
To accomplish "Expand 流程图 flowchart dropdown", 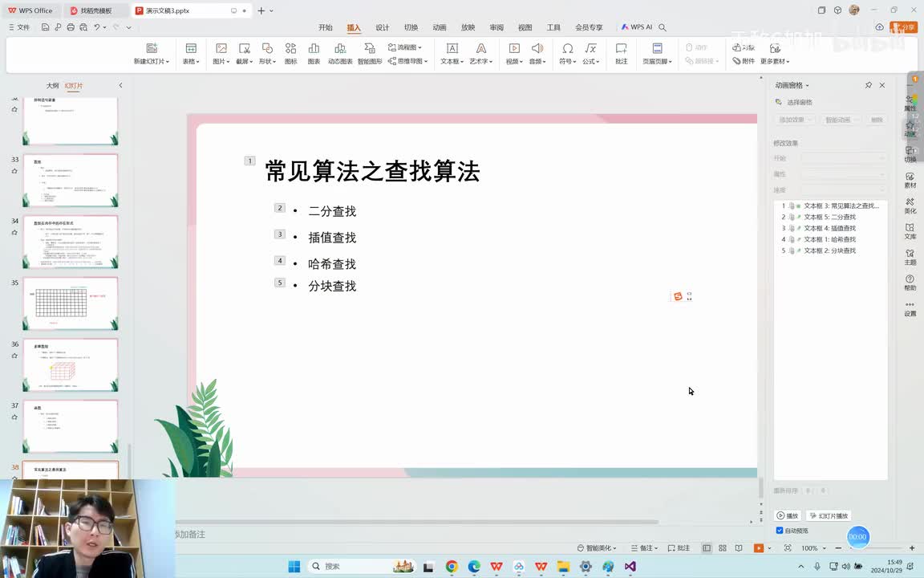I will [419, 47].
